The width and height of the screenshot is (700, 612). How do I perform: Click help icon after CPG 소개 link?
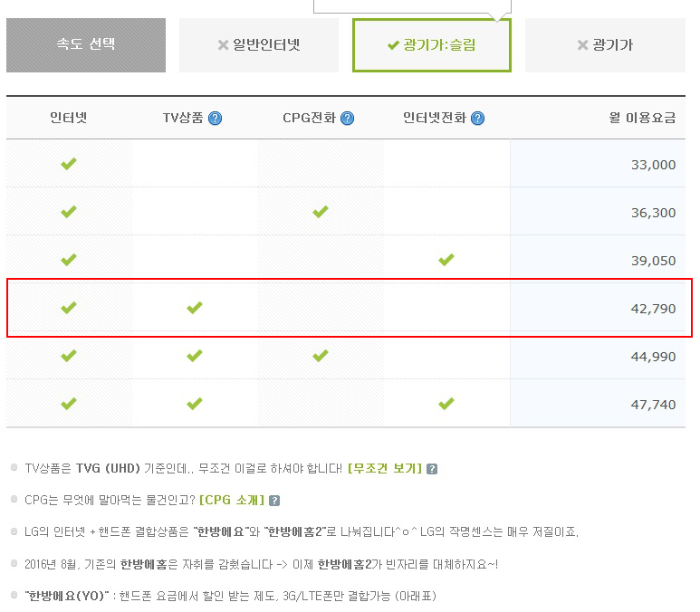click(x=274, y=501)
